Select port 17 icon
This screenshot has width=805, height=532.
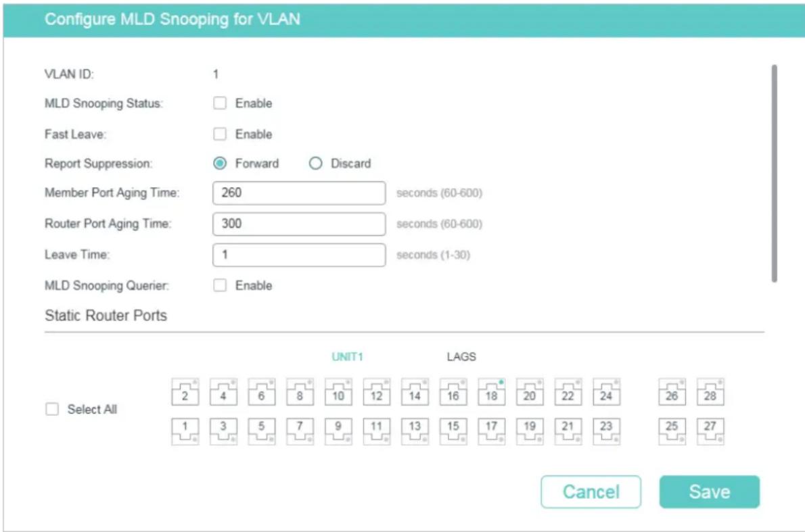tap(491, 431)
